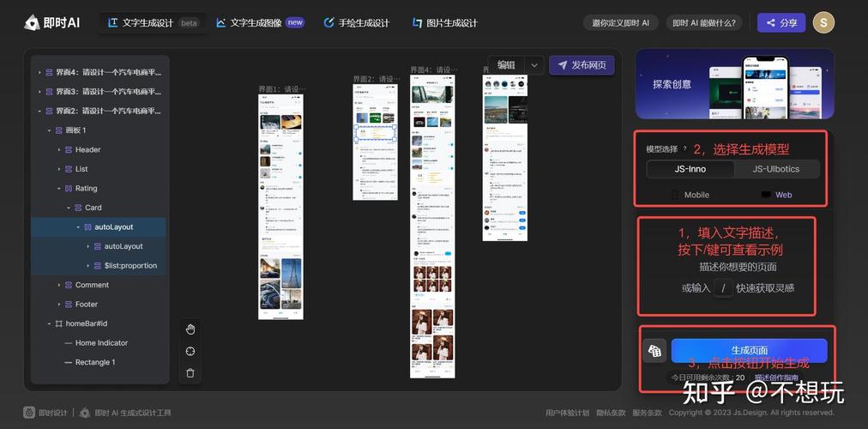Expand the 界面3 tree node
Image resolution: width=868 pixels, height=429 pixels.
[x=39, y=92]
